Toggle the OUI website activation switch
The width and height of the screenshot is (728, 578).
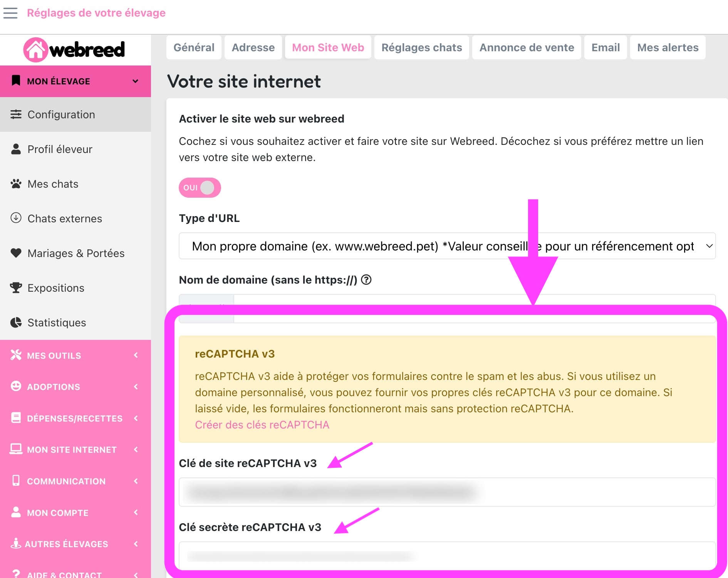(x=200, y=188)
